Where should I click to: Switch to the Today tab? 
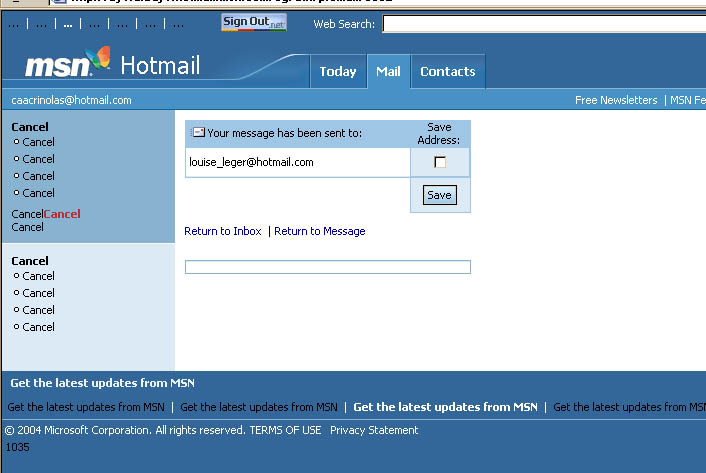[x=338, y=71]
